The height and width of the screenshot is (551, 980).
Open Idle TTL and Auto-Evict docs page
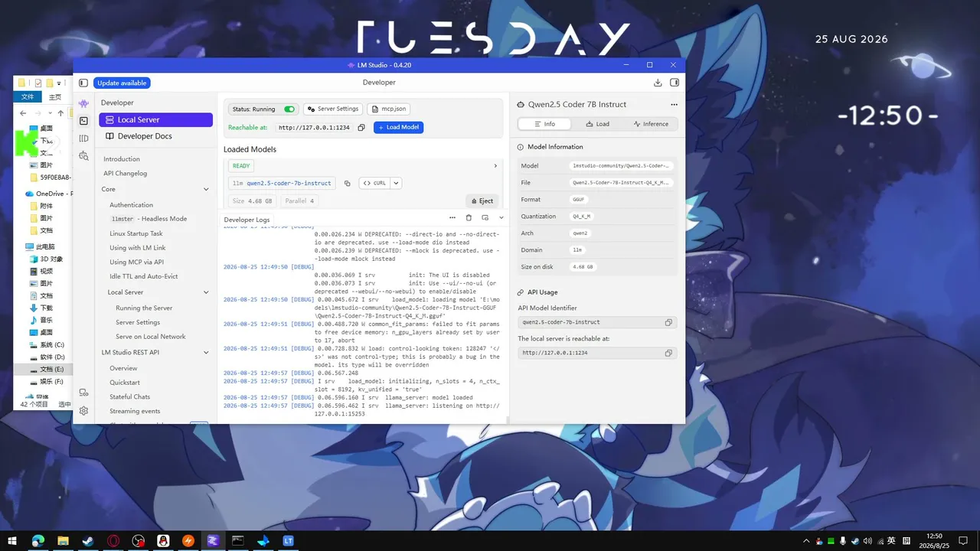tap(144, 276)
